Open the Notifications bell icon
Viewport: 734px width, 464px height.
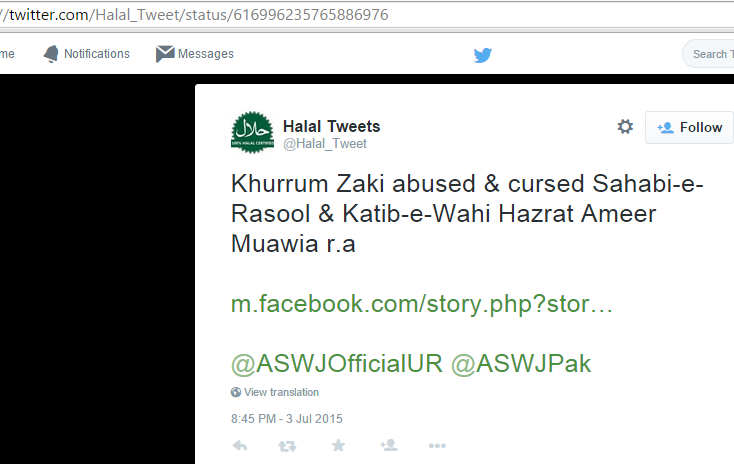51,54
